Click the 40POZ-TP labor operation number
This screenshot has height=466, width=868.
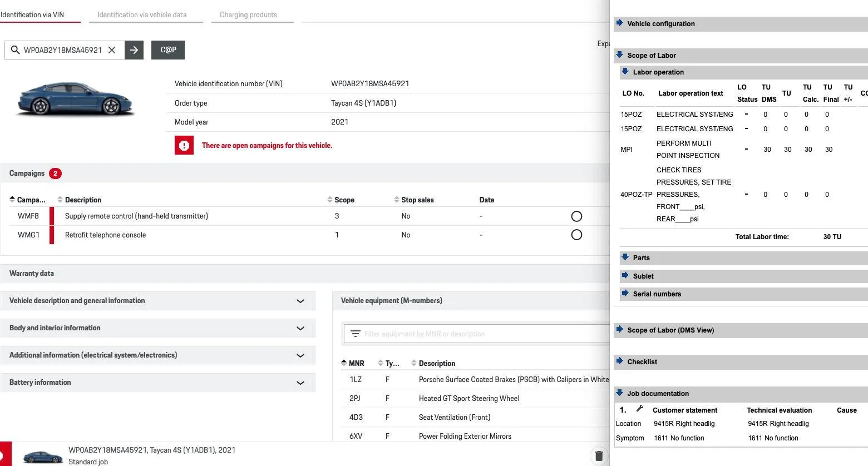click(x=636, y=195)
